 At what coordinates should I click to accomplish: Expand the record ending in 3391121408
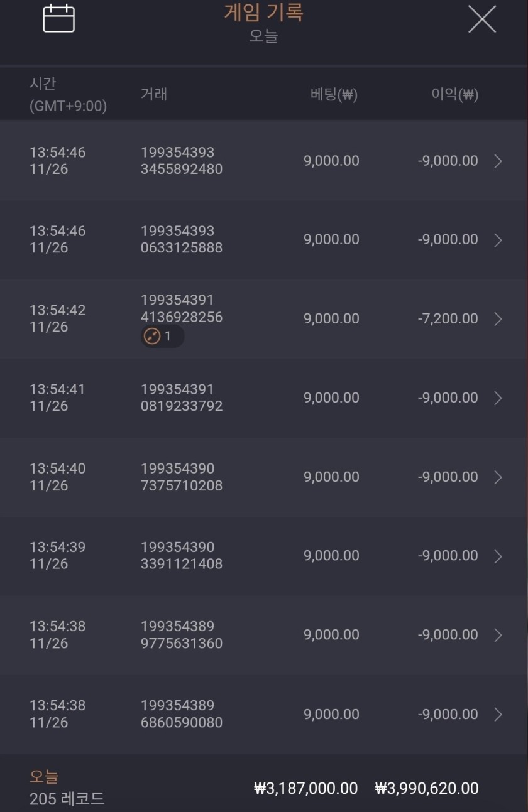point(498,556)
